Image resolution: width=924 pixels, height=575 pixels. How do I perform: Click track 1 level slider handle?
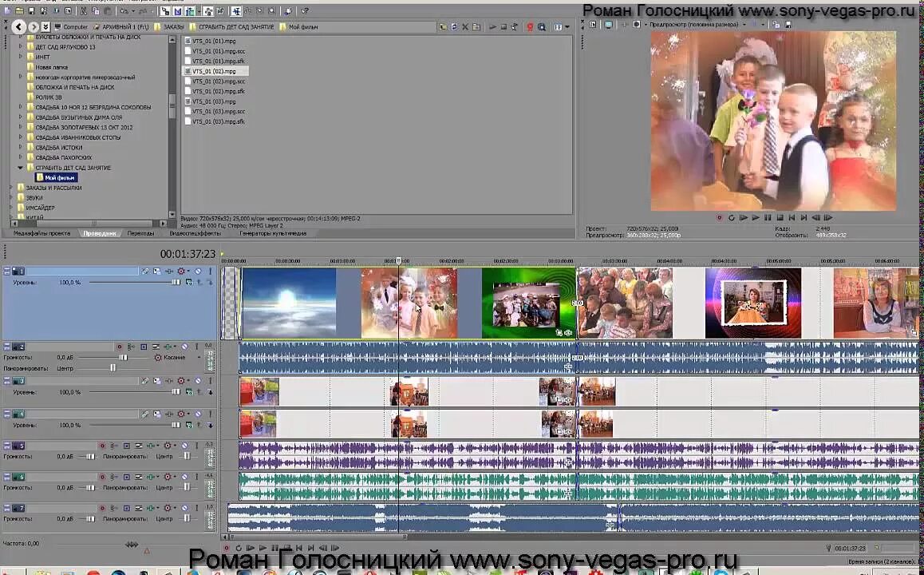176,282
